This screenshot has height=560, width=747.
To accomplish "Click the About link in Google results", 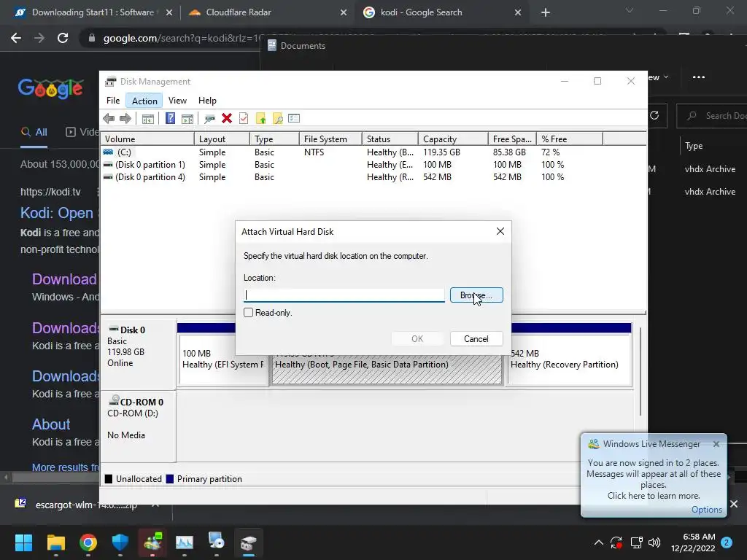I will click(51, 424).
